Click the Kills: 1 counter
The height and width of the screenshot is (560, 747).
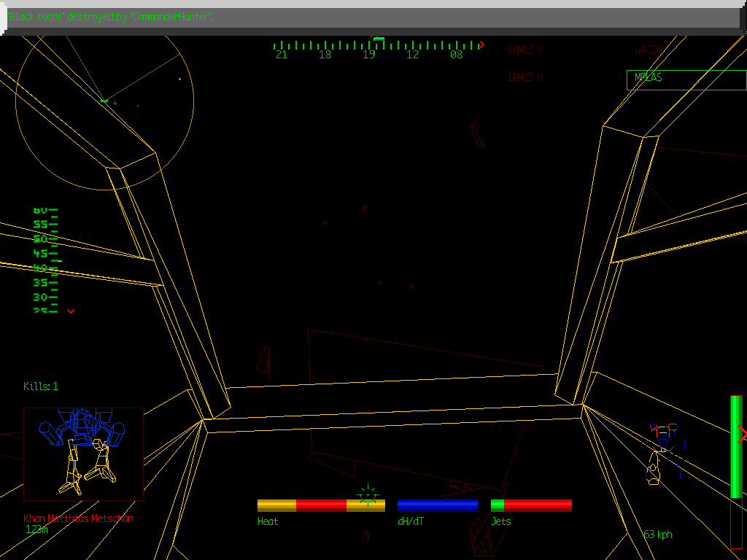(40, 386)
